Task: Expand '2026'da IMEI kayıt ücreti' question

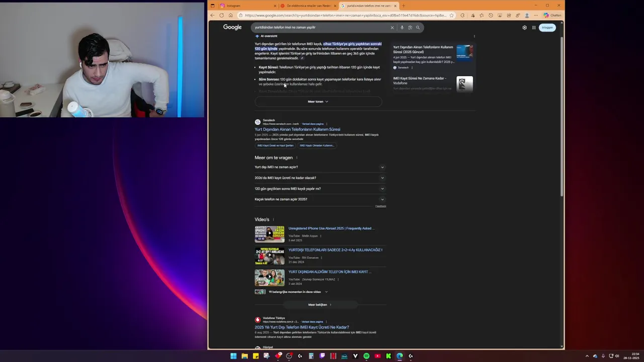Action: [320, 177]
